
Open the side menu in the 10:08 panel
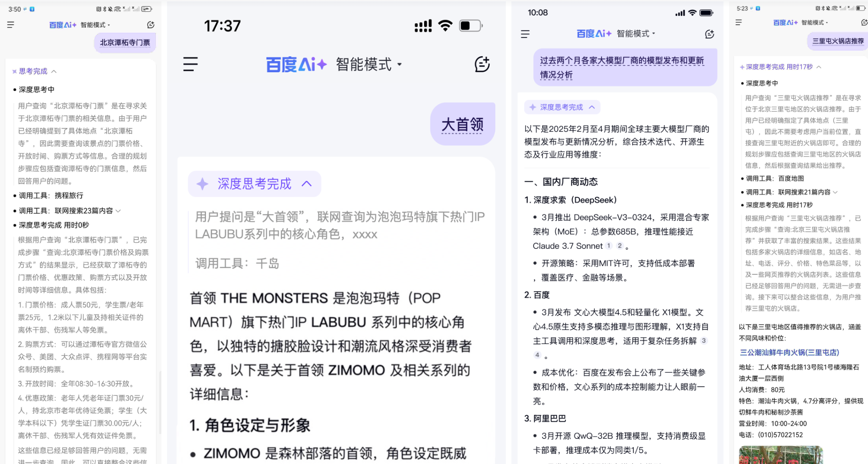(525, 34)
